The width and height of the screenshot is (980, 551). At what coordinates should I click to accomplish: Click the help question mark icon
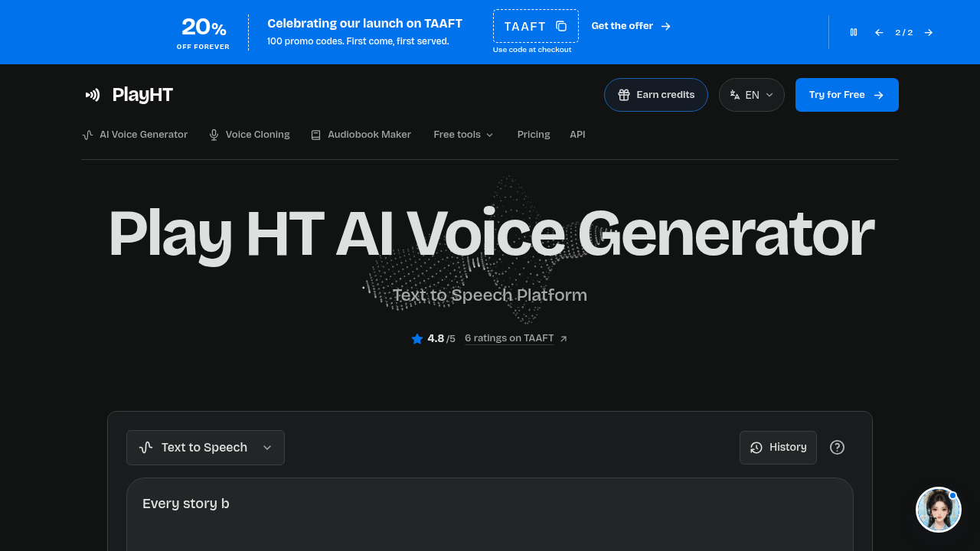click(x=838, y=448)
